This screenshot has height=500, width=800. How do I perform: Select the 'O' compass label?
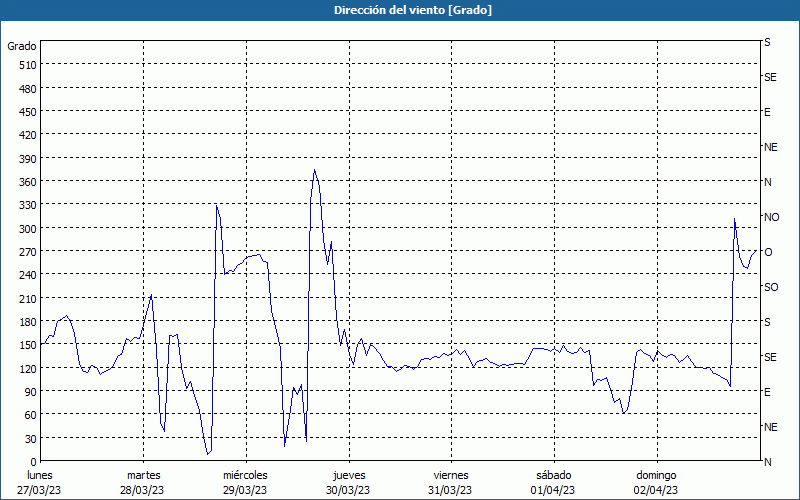[x=768, y=252]
